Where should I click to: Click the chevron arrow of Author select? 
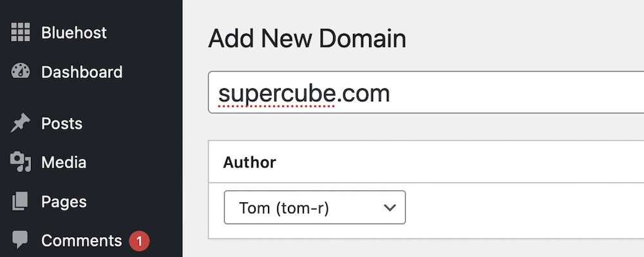tap(389, 208)
